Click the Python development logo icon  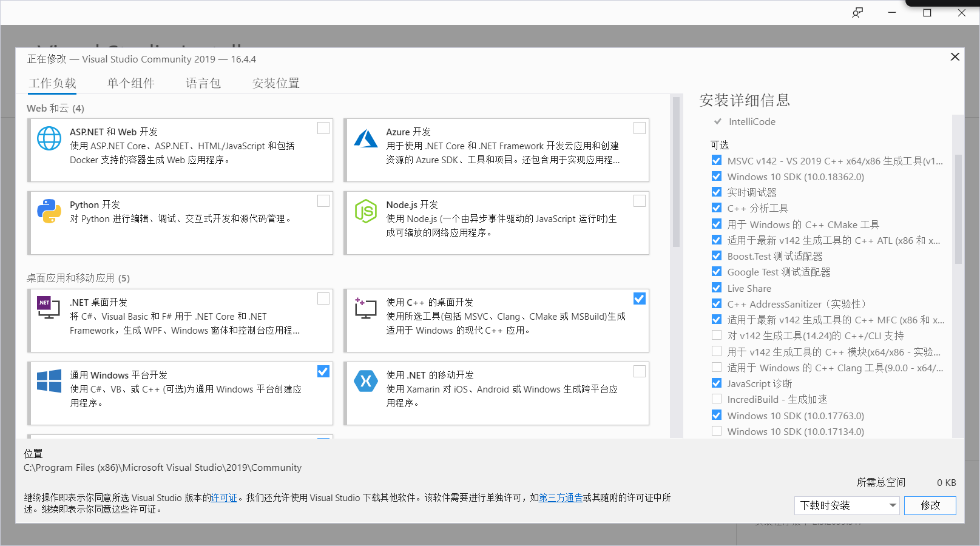49,211
